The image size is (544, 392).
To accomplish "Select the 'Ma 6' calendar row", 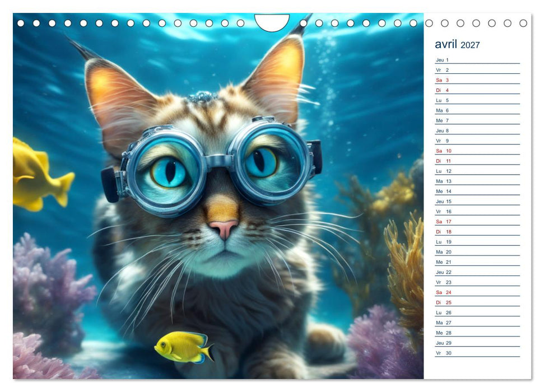I will [477, 110].
